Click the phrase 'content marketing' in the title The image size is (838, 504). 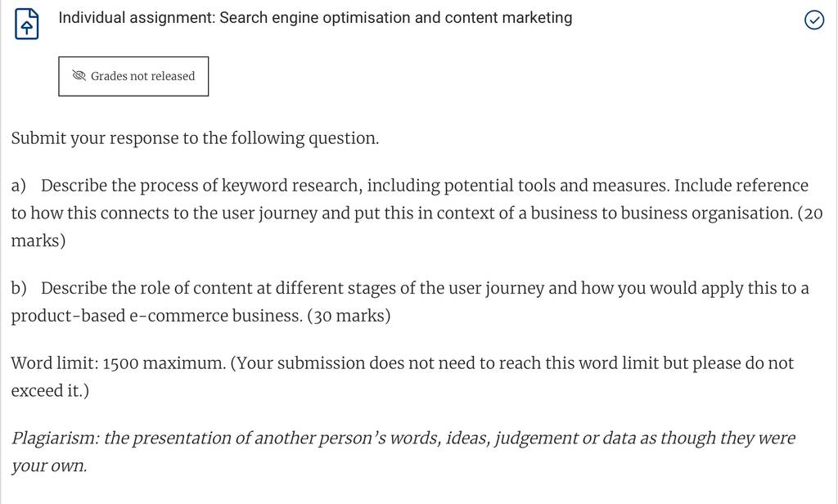(x=508, y=18)
